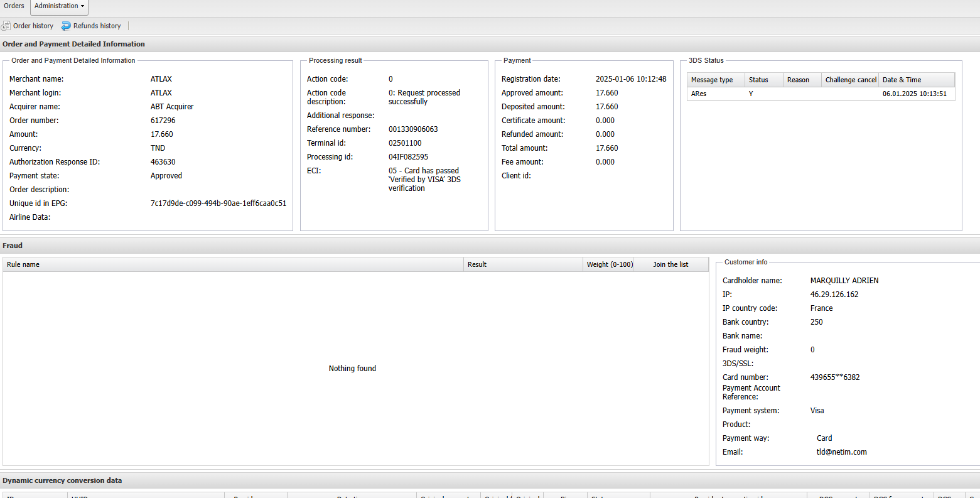Click the Challenge cancel column header
980x498 pixels.
tap(850, 80)
